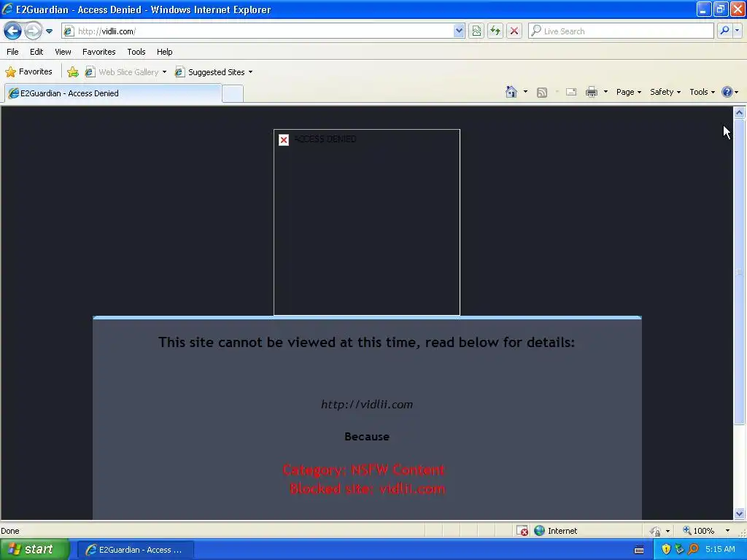The image size is (747, 560).
Task: Open the View menu
Action: pos(63,52)
